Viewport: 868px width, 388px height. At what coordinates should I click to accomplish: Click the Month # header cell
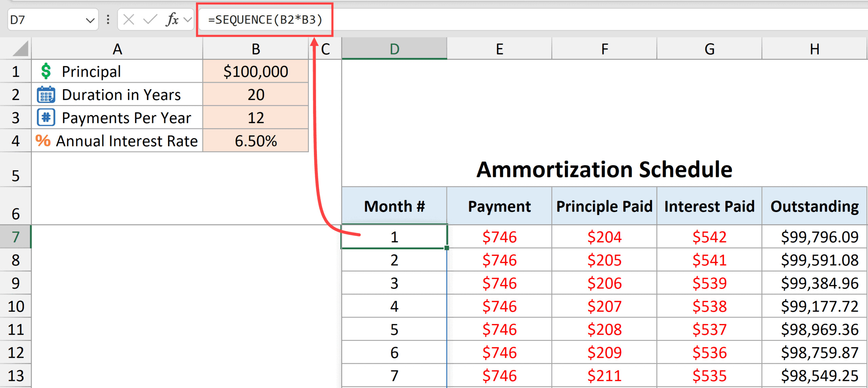click(x=394, y=206)
